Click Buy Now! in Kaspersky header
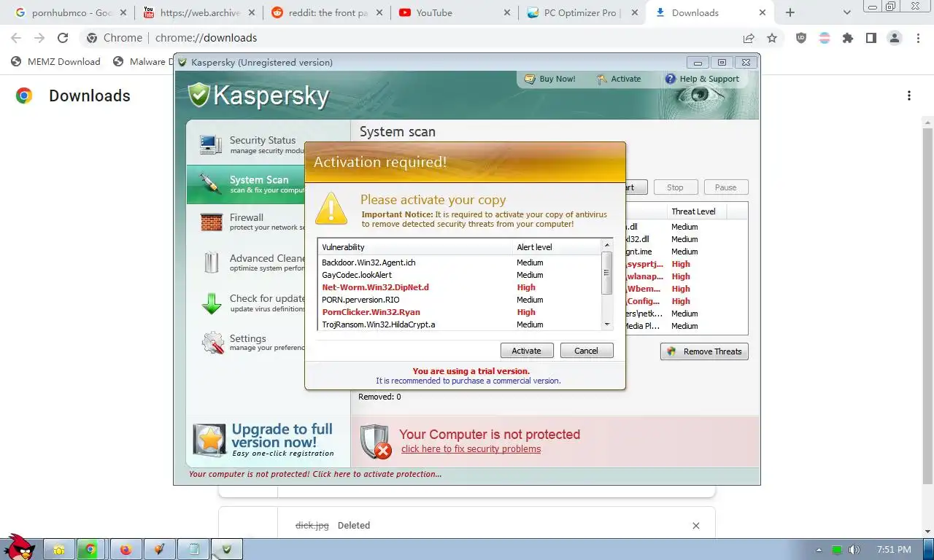The height and width of the screenshot is (560, 934). [x=550, y=79]
